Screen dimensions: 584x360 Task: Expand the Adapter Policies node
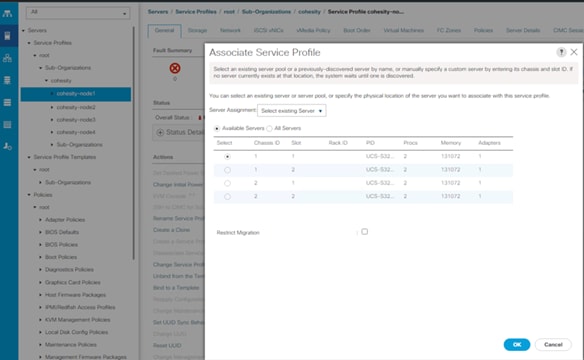point(41,220)
